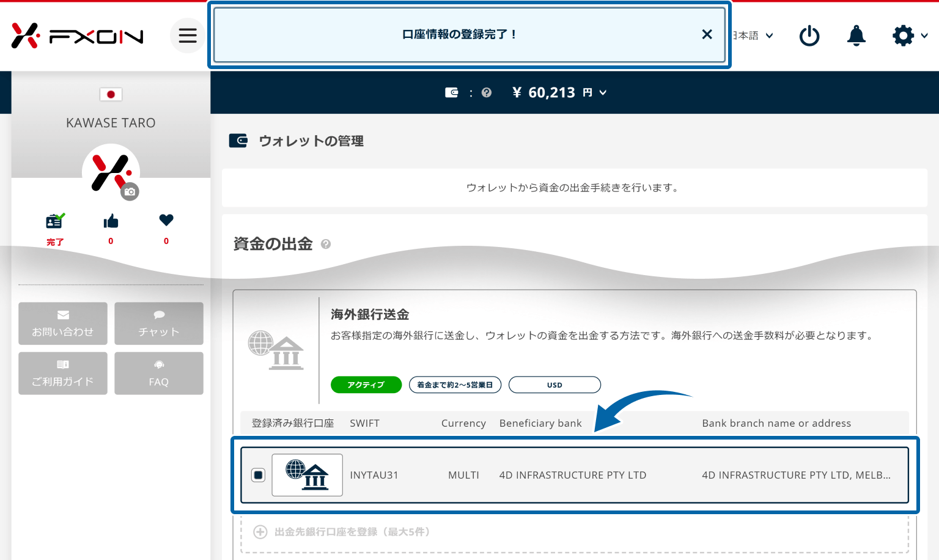Check the INYTAU31 bank account checkbox
The width and height of the screenshot is (939, 560).
click(259, 475)
